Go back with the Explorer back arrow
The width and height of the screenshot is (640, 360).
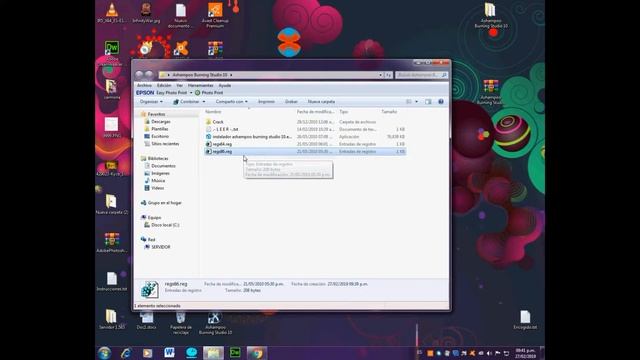139,75
